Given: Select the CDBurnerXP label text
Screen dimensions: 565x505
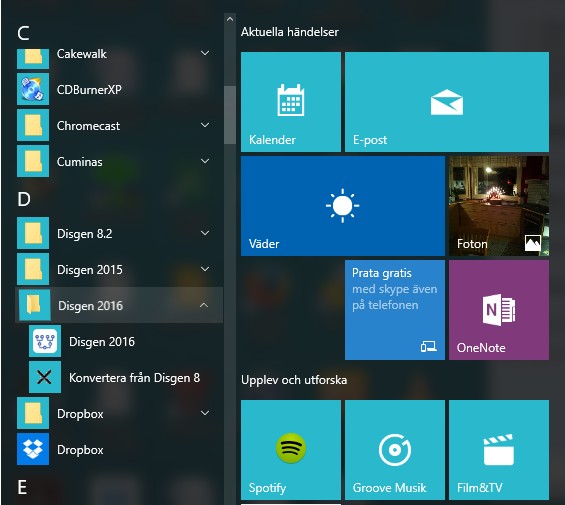Looking at the screenshot, I should [x=89, y=89].
